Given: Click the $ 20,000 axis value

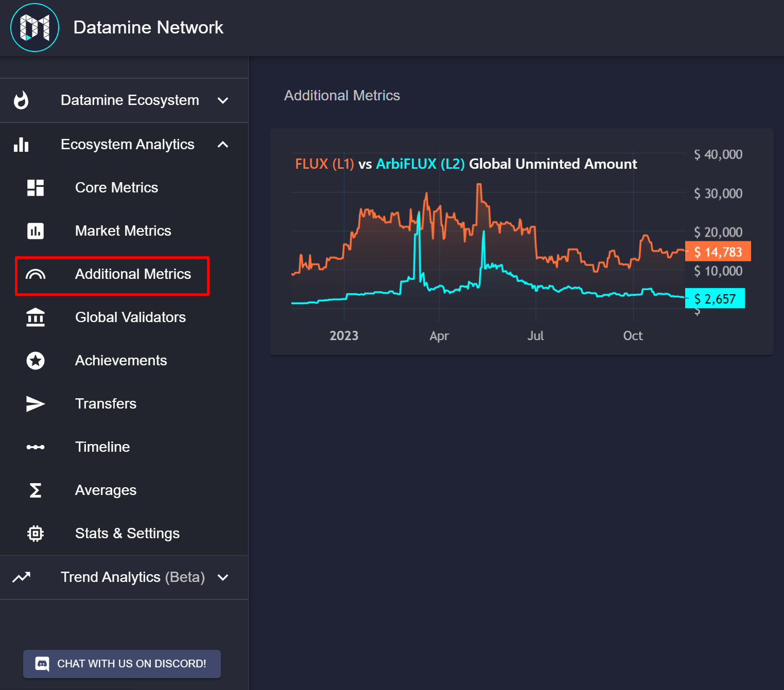Looking at the screenshot, I should pyautogui.click(x=718, y=232).
